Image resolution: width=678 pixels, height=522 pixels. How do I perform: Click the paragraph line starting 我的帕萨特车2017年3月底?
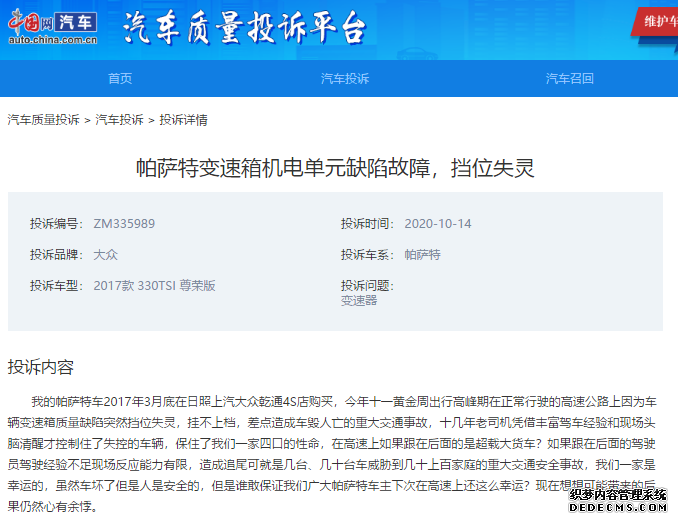tap(344, 402)
